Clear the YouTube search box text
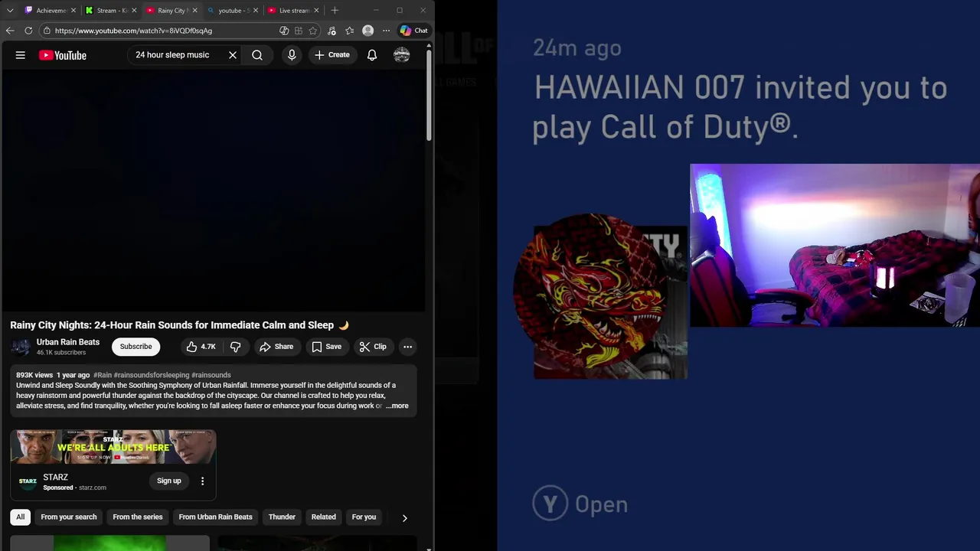 [233, 55]
